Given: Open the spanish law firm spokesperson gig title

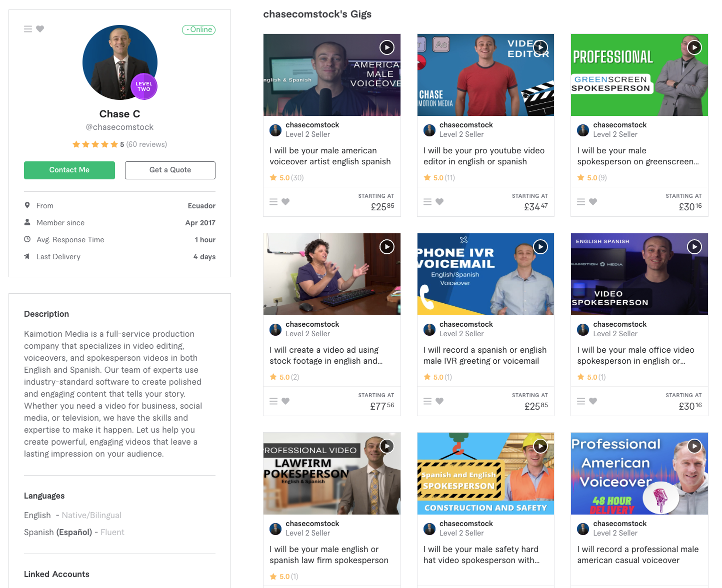Looking at the screenshot, I should tap(329, 555).
